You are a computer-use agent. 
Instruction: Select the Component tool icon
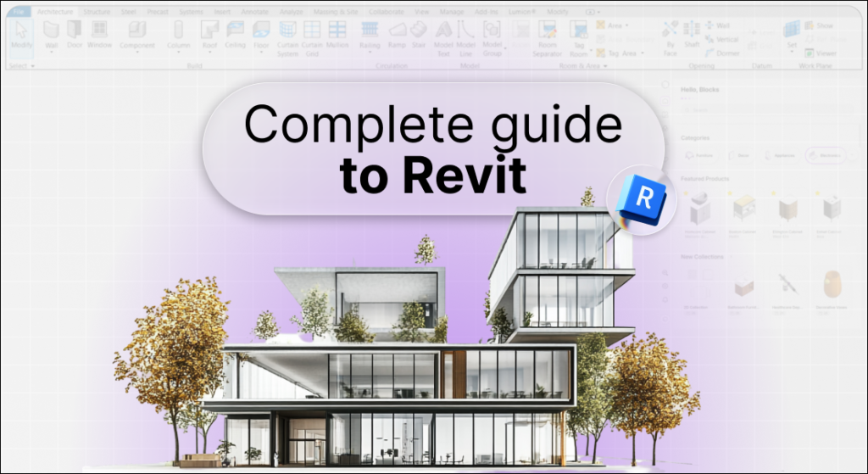[x=136, y=29]
